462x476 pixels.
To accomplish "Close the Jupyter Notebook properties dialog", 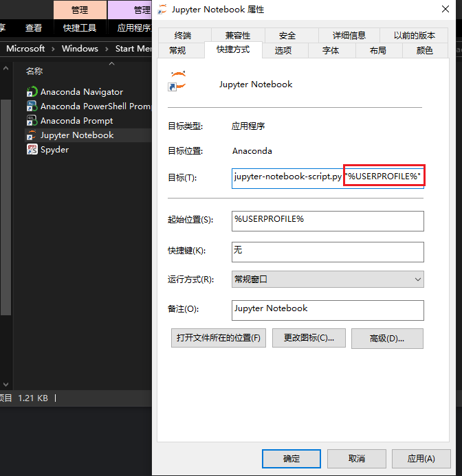I will [x=445, y=9].
